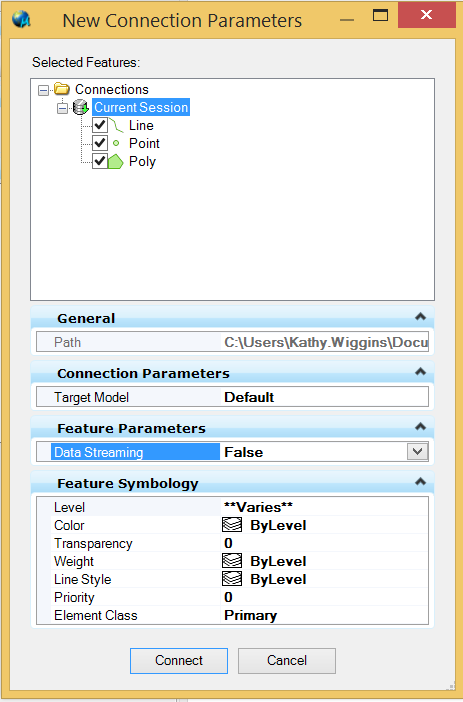Open the Data Streaming dropdown arrow
The width and height of the screenshot is (463, 702).
[x=417, y=451]
